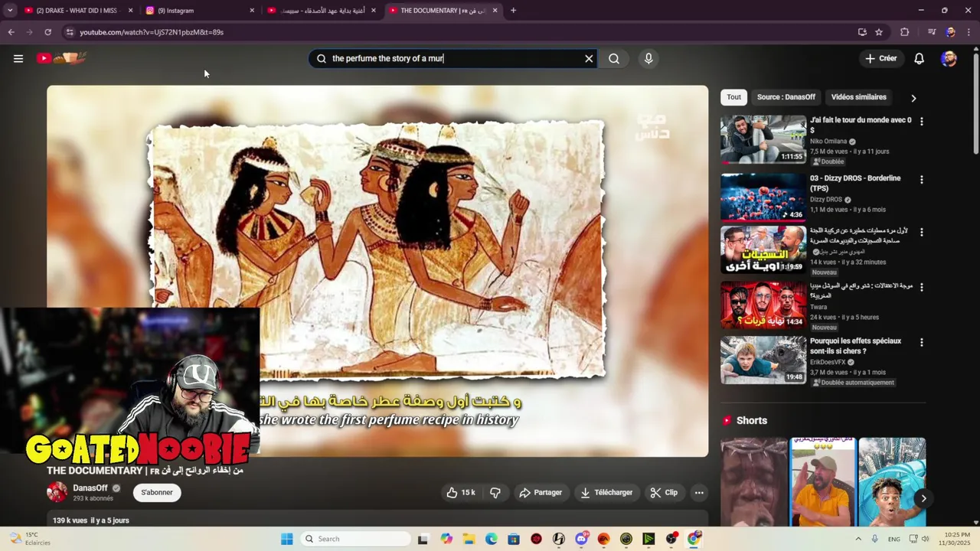The height and width of the screenshot is (551, 980).
Task: Go to YouTube home via logo
Action: pyautogui.click(x=61, y=58)
